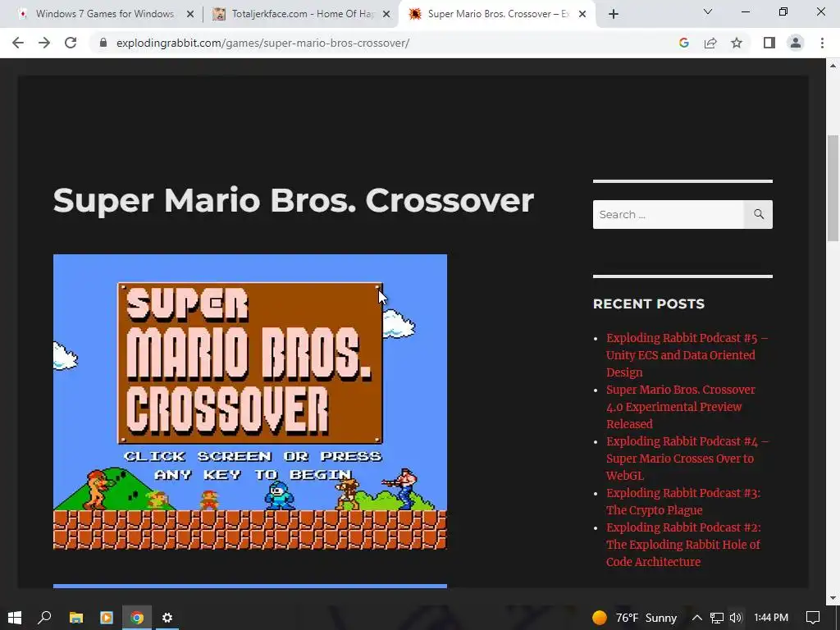840x630 pixels.
Task: Open Settings gear in taskbar
Action: pos(167,618)
